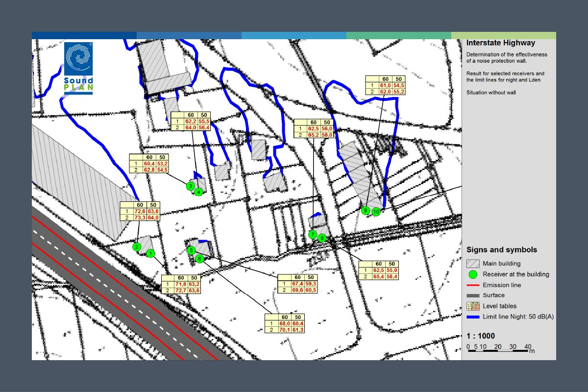Click the value 72,6 in level table
Image resolution: width=588 pixels, height=392 pixels.
click(140, 211)
